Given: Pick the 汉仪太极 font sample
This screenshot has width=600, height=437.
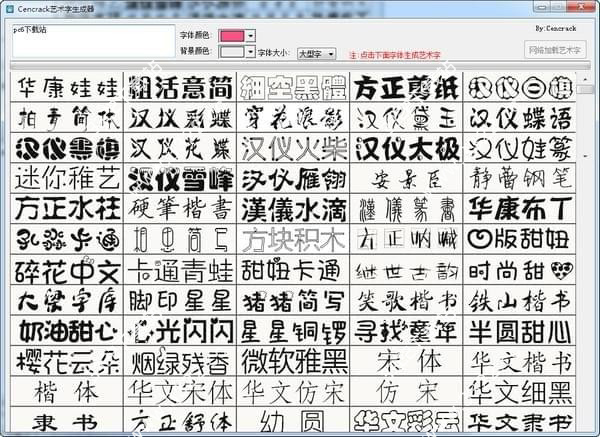Looking at the screenshot, I should pos(406,148).
